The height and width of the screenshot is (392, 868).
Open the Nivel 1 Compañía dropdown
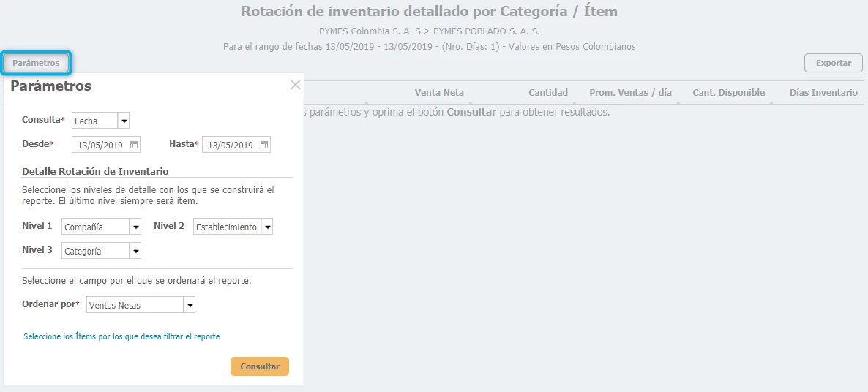point(135,227)
